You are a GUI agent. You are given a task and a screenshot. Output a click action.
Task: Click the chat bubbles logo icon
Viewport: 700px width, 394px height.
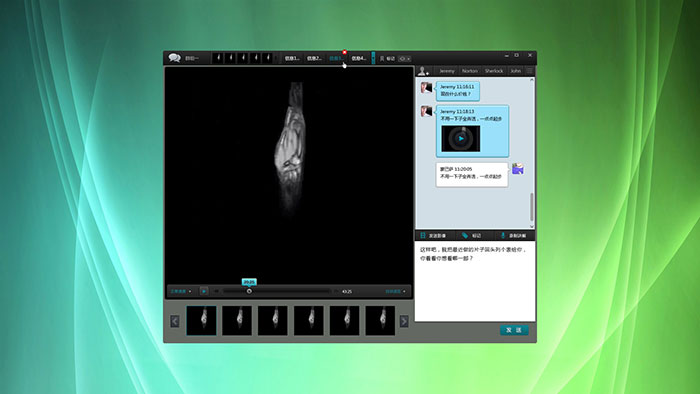[174, 58]
